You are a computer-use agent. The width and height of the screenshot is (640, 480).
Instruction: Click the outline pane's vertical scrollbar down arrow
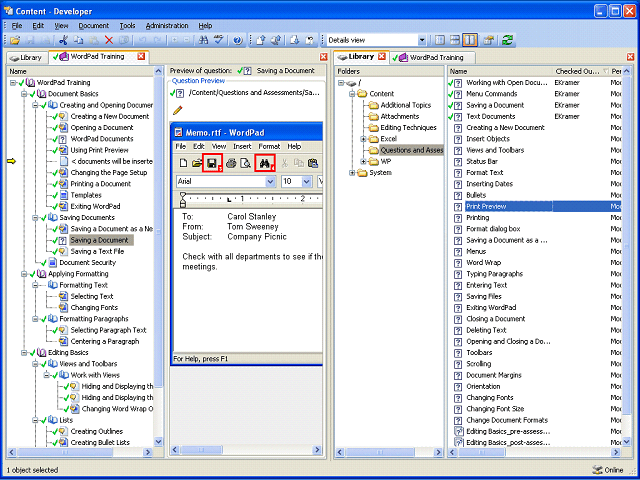158,442
